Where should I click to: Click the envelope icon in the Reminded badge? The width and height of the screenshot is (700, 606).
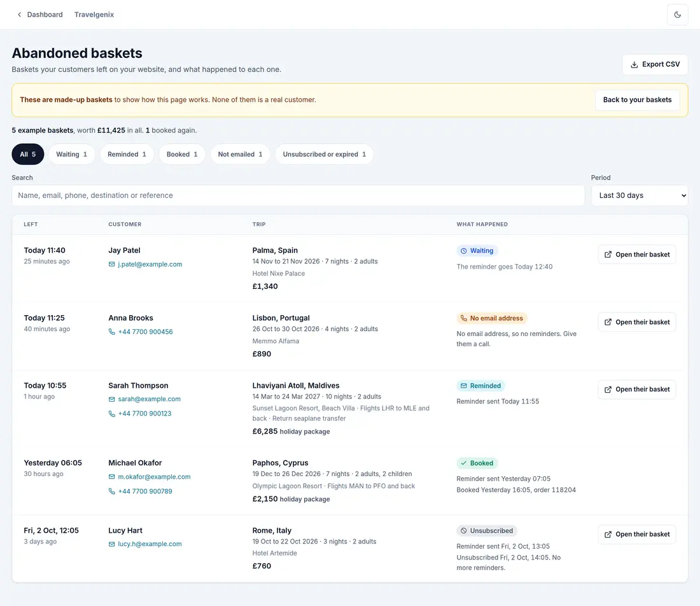(463, 386)
